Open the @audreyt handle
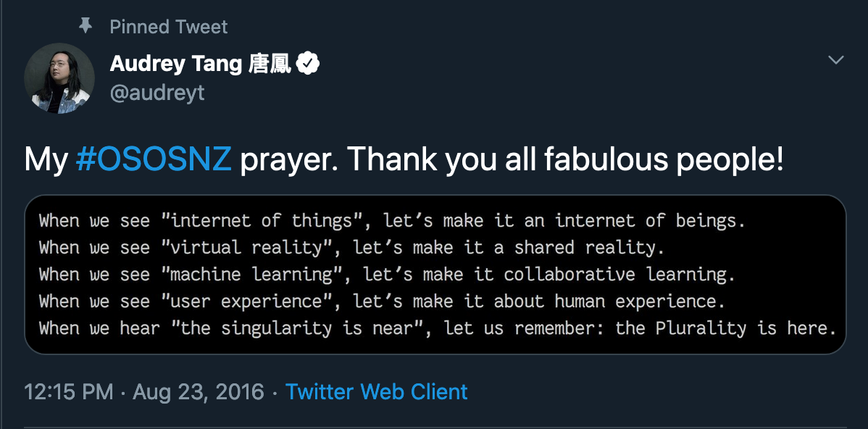Image resolution: width=868 pixels, height=429 pixels. coord(157,93)
